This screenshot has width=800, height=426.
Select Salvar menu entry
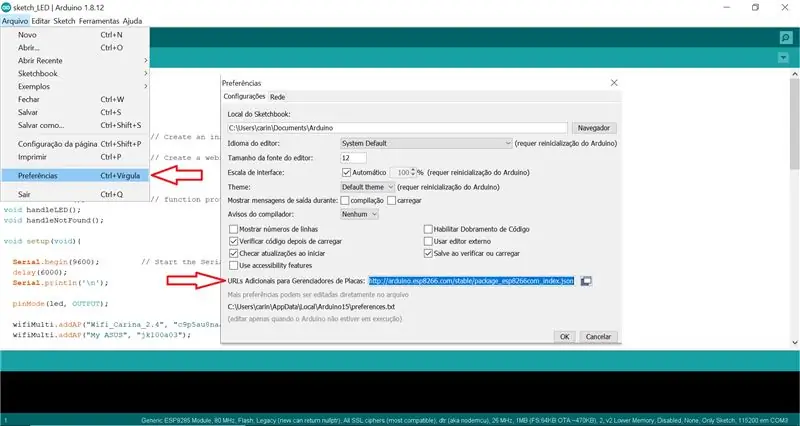pos(74,112)
